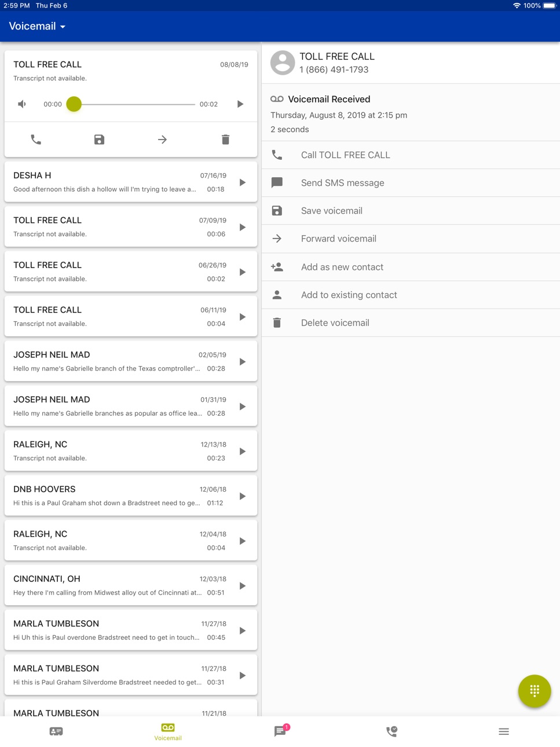Play TOLL FREE CALL voicemail from 06/26/19
Viewport: 560px width, 747px height.
click(x=243, y=272)
